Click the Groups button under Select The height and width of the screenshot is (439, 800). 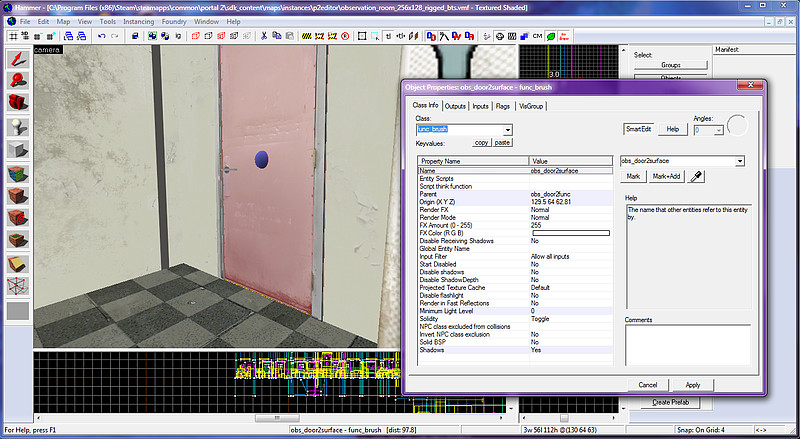click(x=670, y=65)
